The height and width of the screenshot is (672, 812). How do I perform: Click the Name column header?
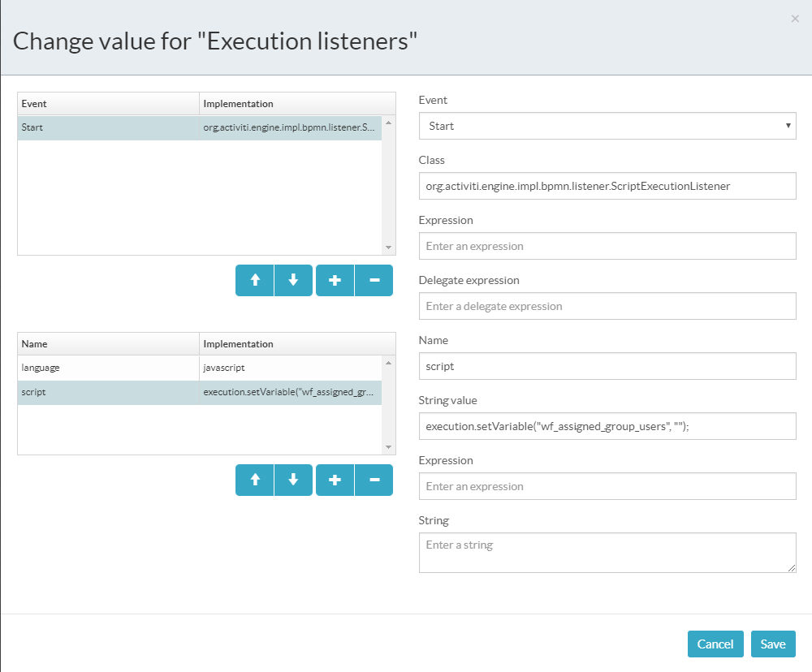pos(108,344)
